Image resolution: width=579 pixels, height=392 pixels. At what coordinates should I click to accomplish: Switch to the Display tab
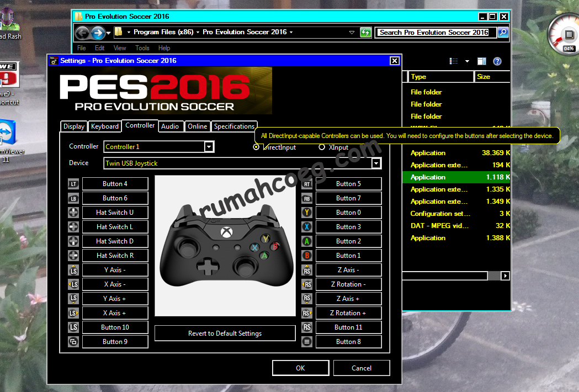coord(74,126)
